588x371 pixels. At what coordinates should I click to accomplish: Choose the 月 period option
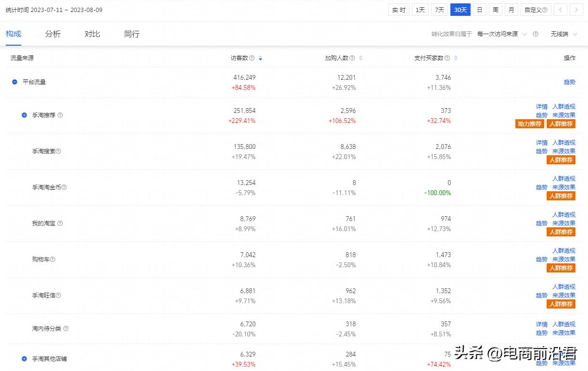511,10
